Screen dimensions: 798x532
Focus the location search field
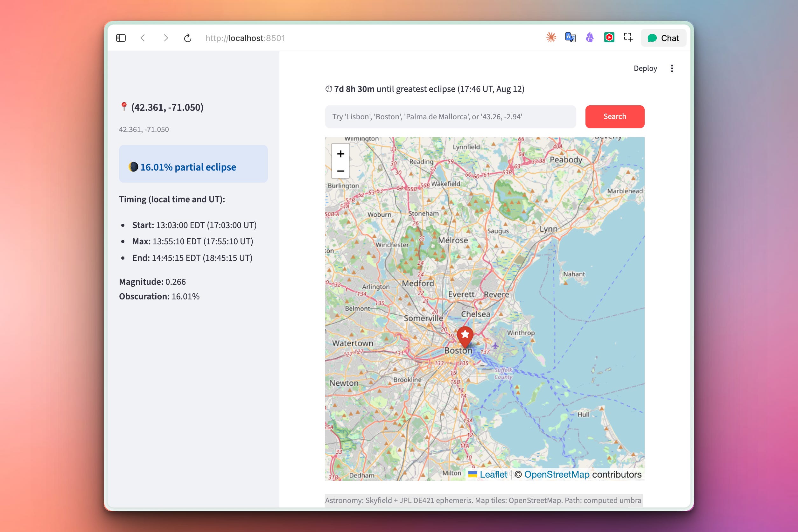click(450, 117)
